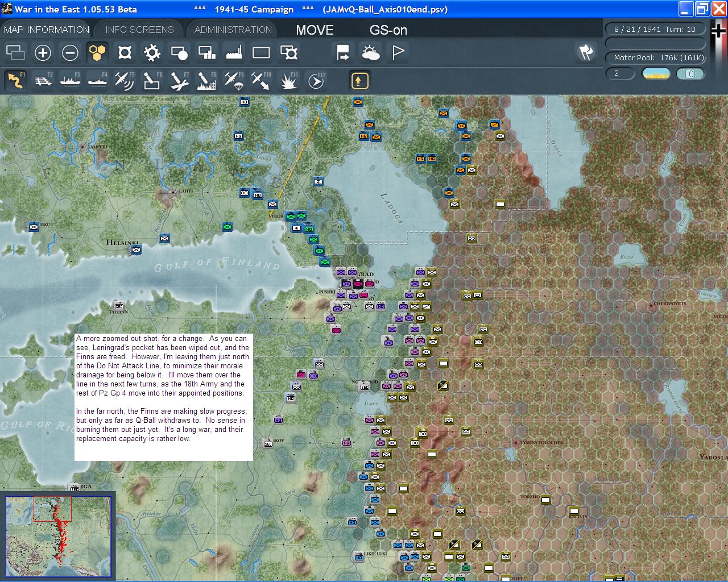The width and height of the screenshot is (728, 582).
Task: Select the explosion attack mode (F11) icon
Action: pos(289,81)
